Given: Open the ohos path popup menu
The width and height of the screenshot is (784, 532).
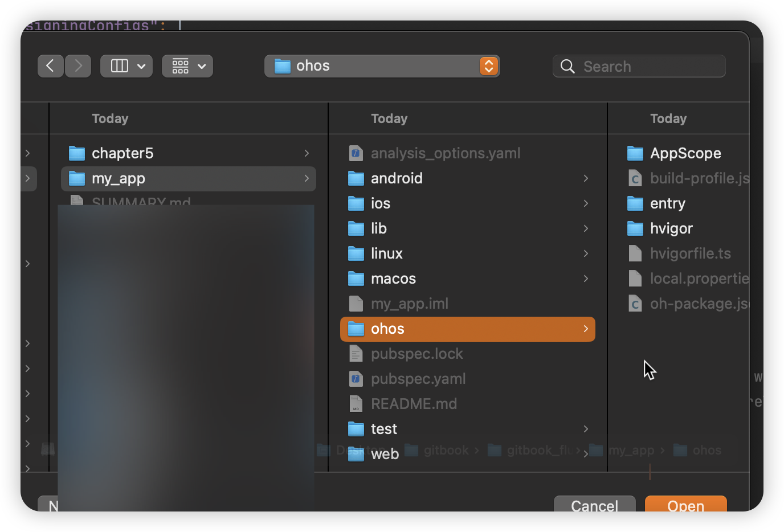Looking at the screenshot, I should [x=382, y=66].
